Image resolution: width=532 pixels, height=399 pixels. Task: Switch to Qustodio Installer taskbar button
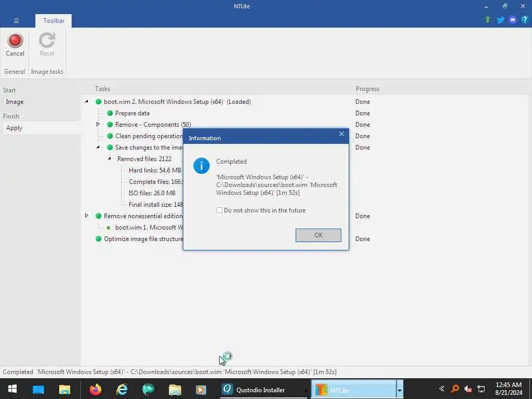pos(263,390)
